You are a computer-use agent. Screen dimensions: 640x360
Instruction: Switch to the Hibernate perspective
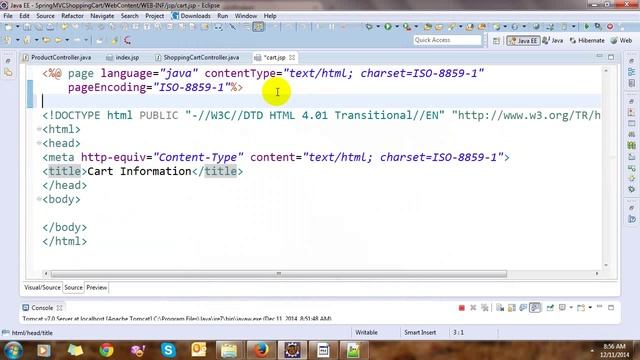[x=587, y=40]
